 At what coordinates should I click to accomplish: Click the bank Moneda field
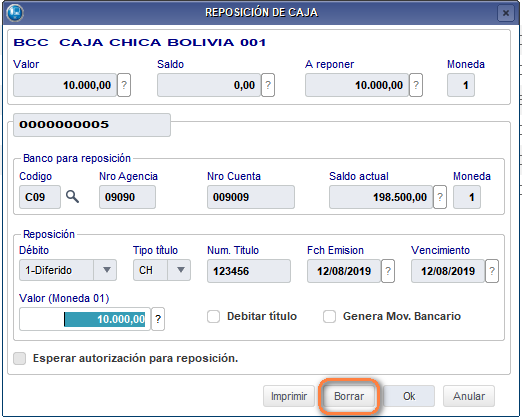(467, 197)
